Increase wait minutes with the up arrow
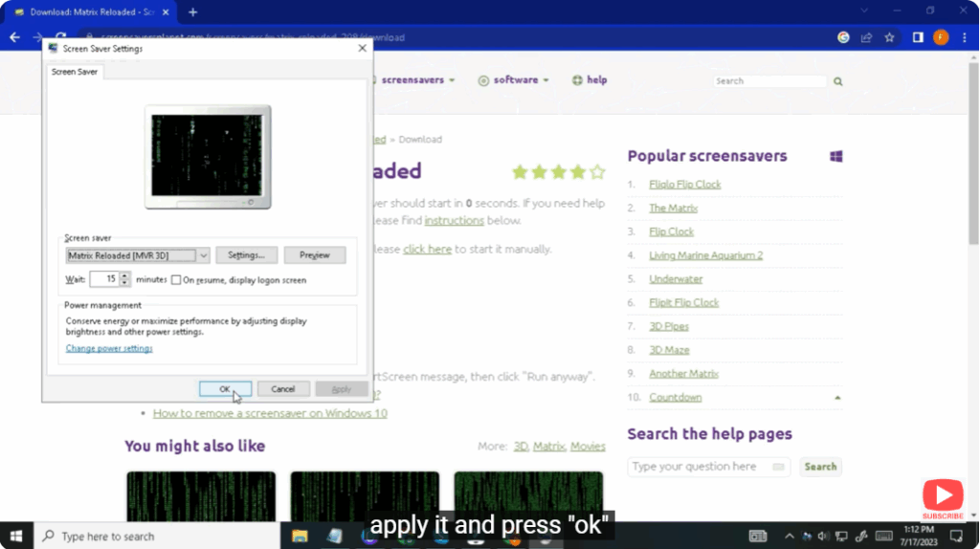The width and height of the screenshot is (980, 549). 124,275
